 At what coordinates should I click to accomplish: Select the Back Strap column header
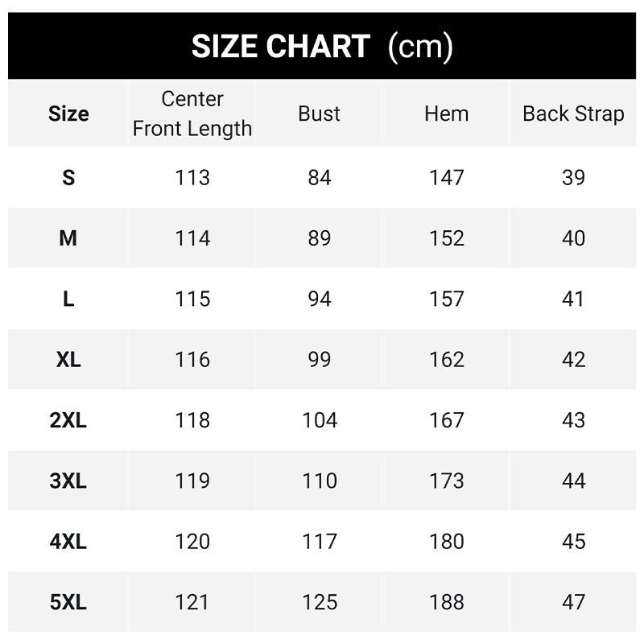(x=573, y=114)
